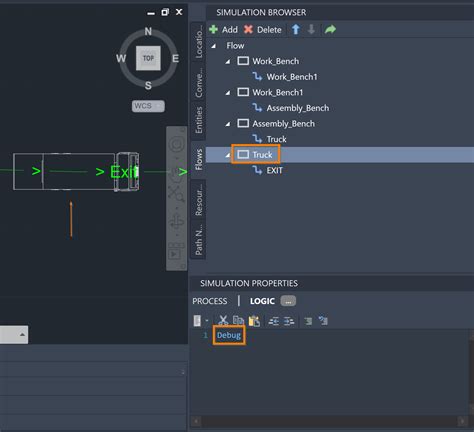Screen dimensions: 474x432
Task: Click the uncomment lines icon in LOGIC toolbar
Action: click(323, 321)
